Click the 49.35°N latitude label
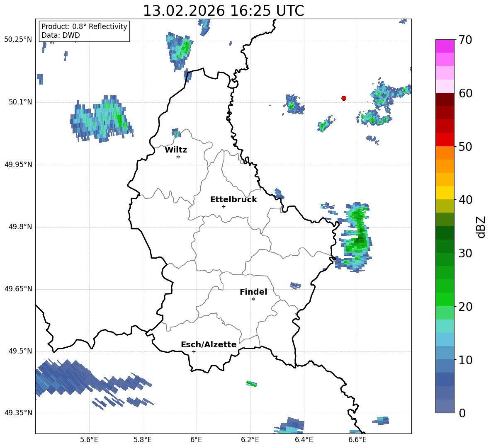491x448 pixels. click(18, 413)
